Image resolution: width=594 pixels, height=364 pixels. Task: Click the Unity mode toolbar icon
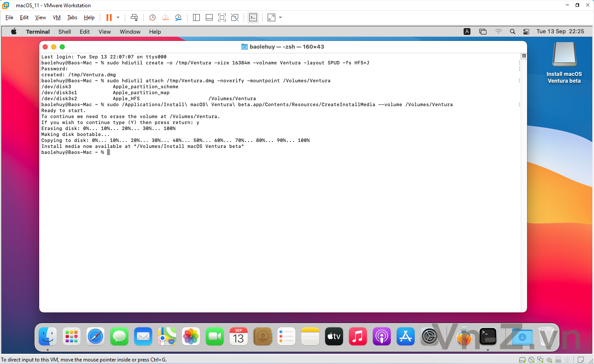235,17
